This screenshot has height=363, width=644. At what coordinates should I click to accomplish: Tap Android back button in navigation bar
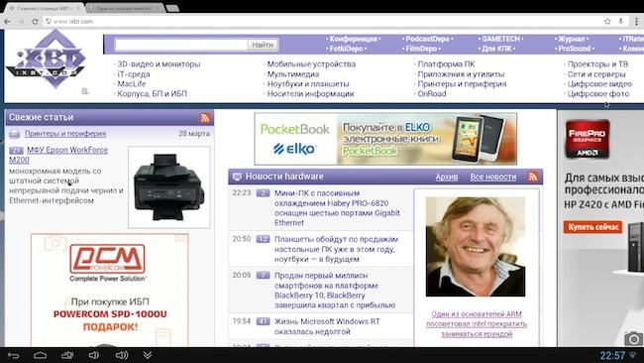(x=14, y=355)
